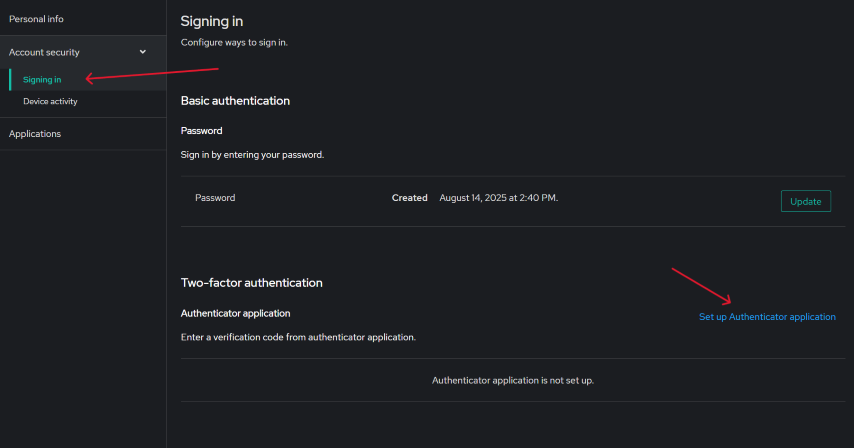Click the 'Sign in by entering your password' text

click(252, 155)
